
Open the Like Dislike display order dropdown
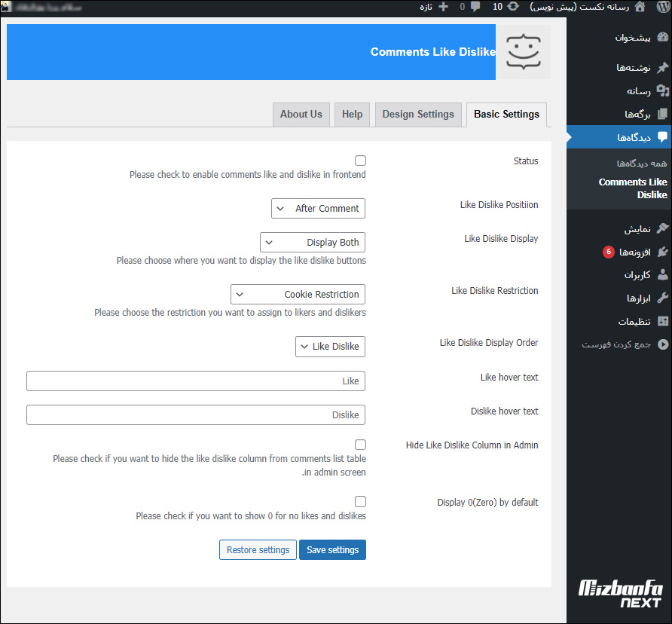coord(330,347)
